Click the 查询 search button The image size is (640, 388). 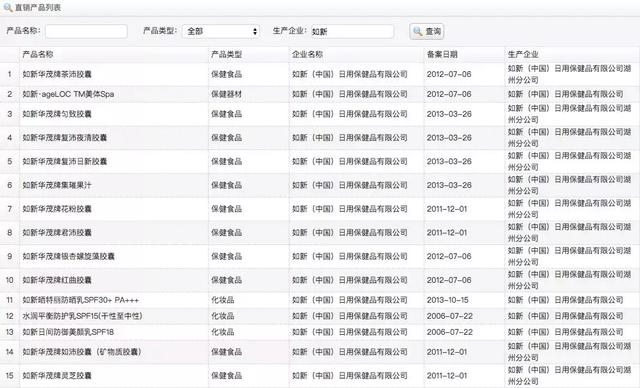pyautogui.click(x=427, y=31)
